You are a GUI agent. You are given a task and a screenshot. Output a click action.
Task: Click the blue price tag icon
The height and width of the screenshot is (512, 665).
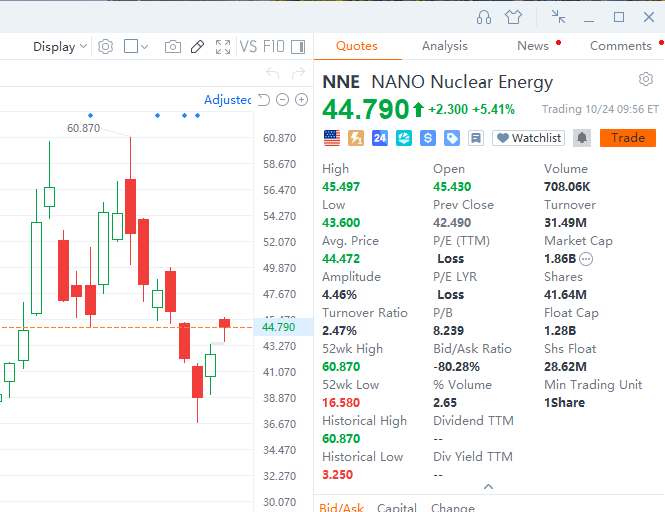(452, 138)
